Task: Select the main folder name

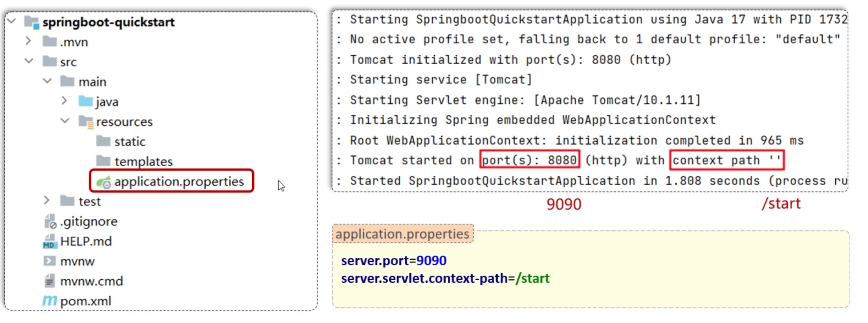Action: tap(92, 82)
